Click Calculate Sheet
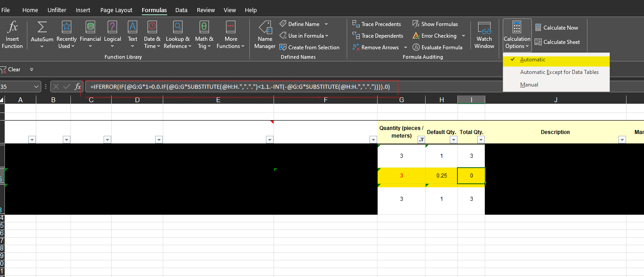 coord(557,42)
